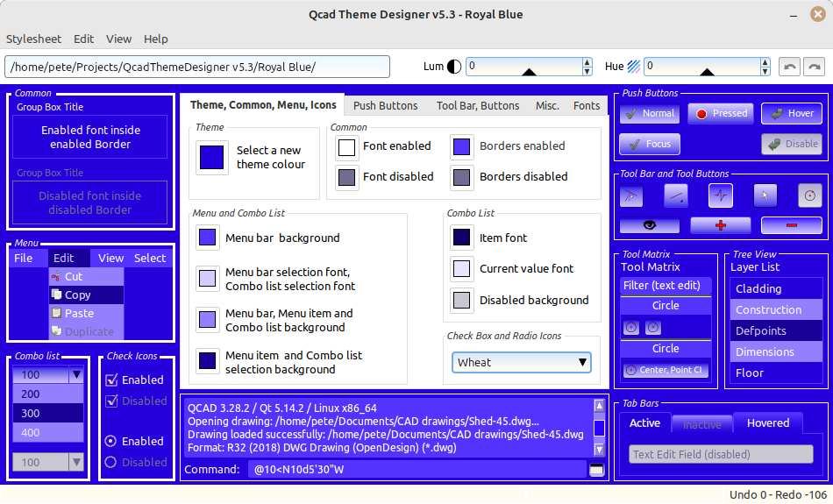Click the theme colour swatch
The image size is (833, 504).
coord(211,158)
